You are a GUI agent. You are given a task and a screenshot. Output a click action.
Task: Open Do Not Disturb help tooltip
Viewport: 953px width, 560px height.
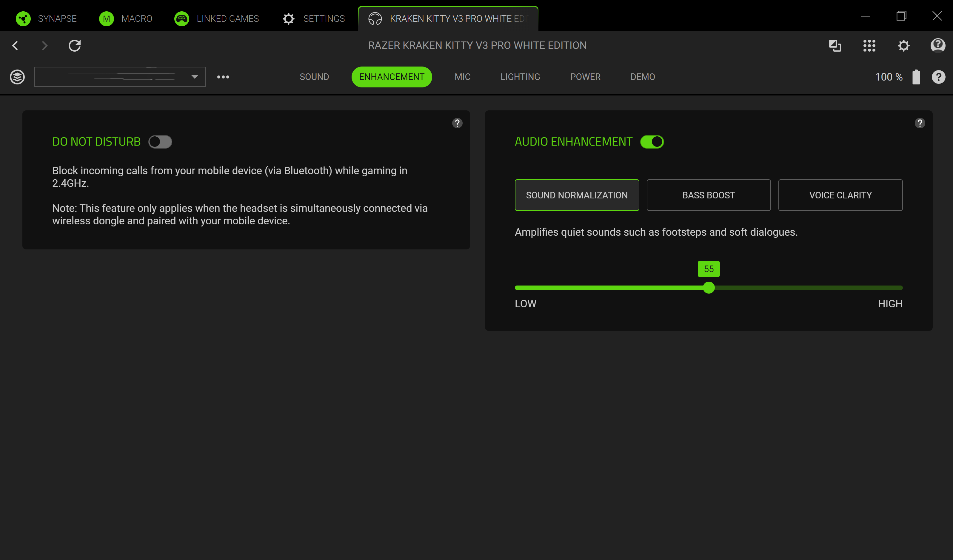457,123
